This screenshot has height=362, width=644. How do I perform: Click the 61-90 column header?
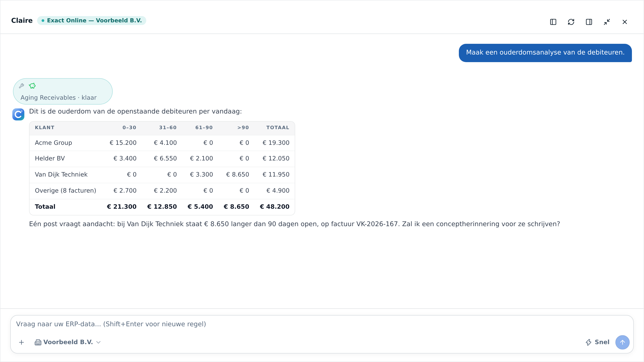(204, 128)
